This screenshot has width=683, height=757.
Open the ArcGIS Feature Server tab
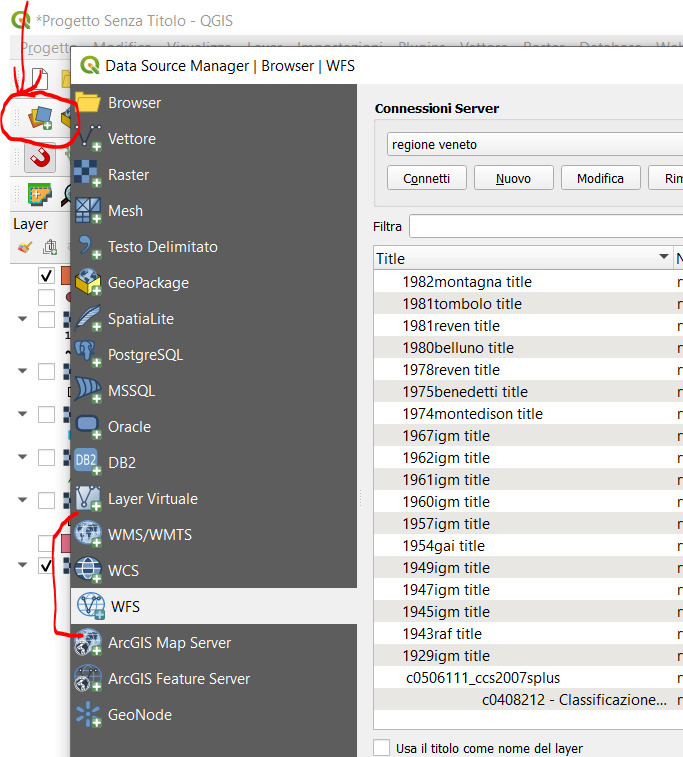214,678
